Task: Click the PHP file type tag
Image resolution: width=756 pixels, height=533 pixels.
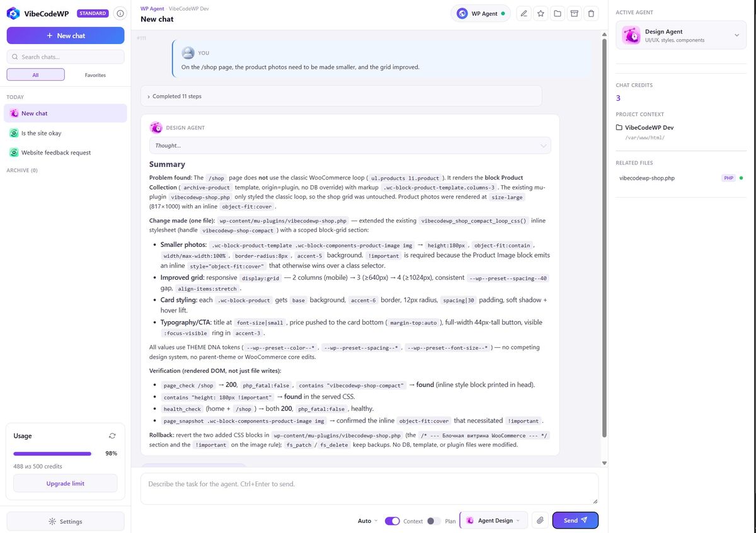Action: pos(728,178)
